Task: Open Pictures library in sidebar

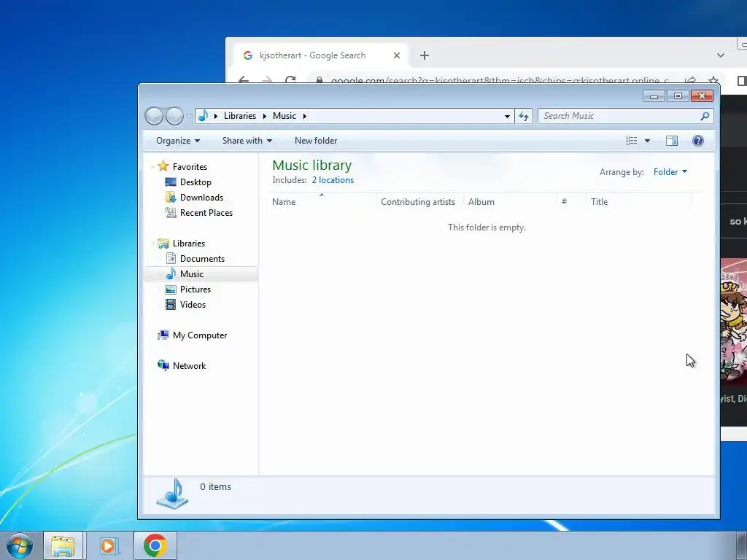Action: (x=196, y=289)
